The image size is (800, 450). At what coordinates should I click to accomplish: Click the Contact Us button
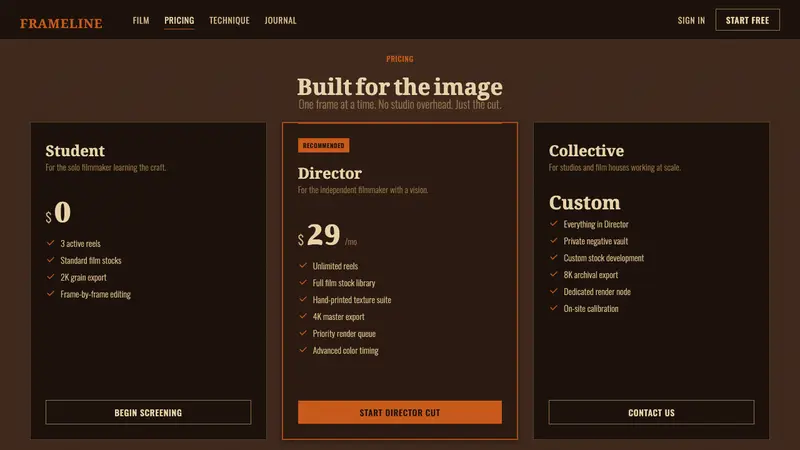point(651,412)
